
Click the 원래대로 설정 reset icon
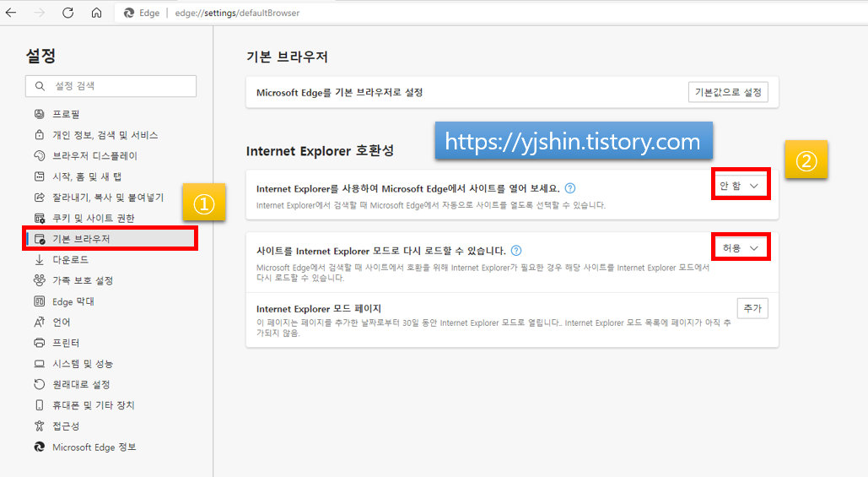40,384
